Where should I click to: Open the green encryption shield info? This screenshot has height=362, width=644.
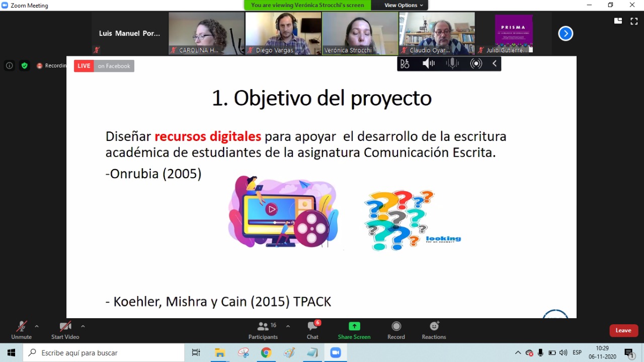click(24, 65)
